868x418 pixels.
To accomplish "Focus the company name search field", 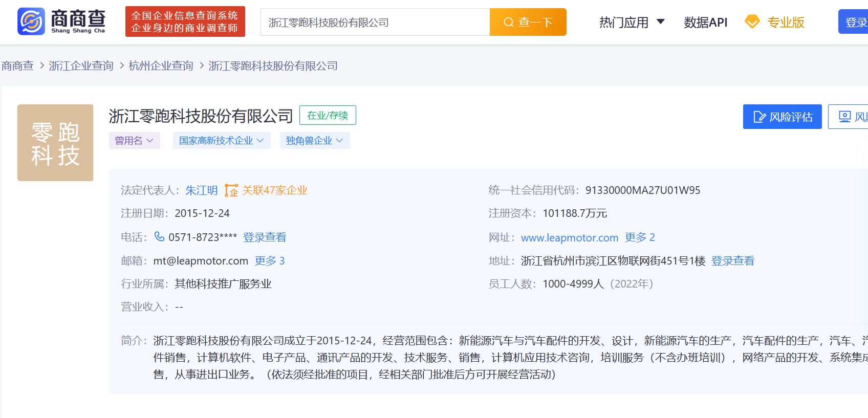I will pyautogui.click(x=375, y=22).
